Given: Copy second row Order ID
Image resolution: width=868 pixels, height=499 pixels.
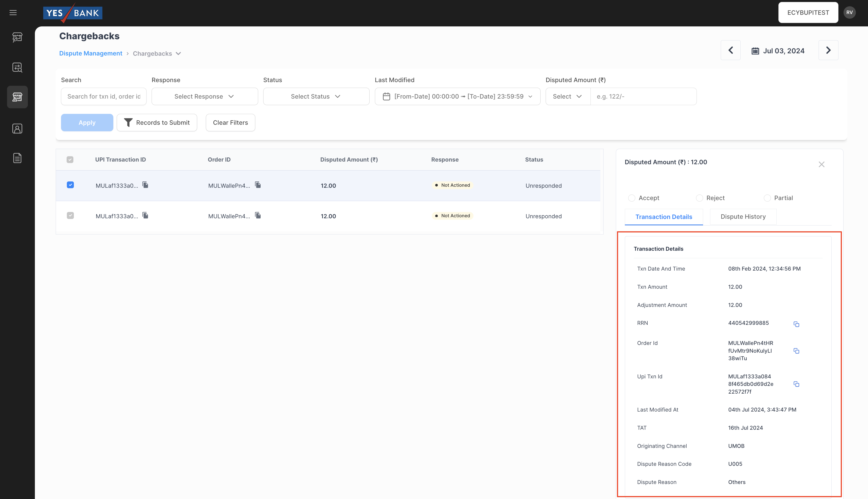Looking at the screenshot, I should point(258,216).
